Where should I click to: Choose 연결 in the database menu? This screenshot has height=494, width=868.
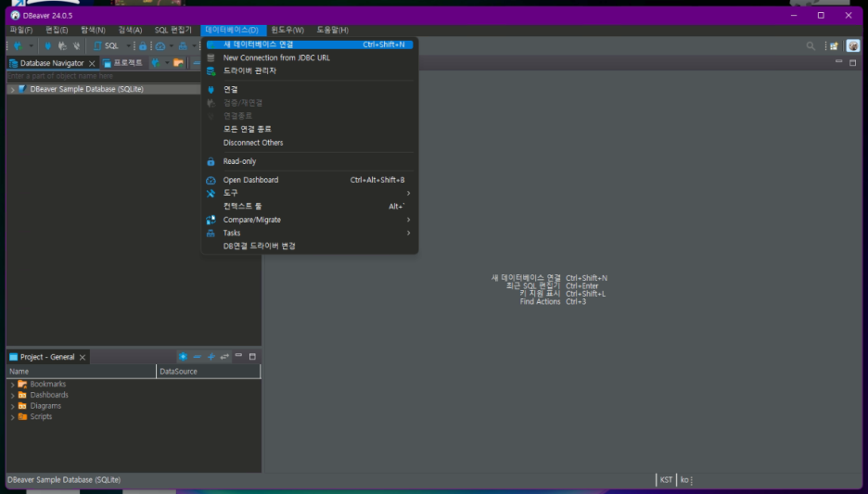coord(310,90)
